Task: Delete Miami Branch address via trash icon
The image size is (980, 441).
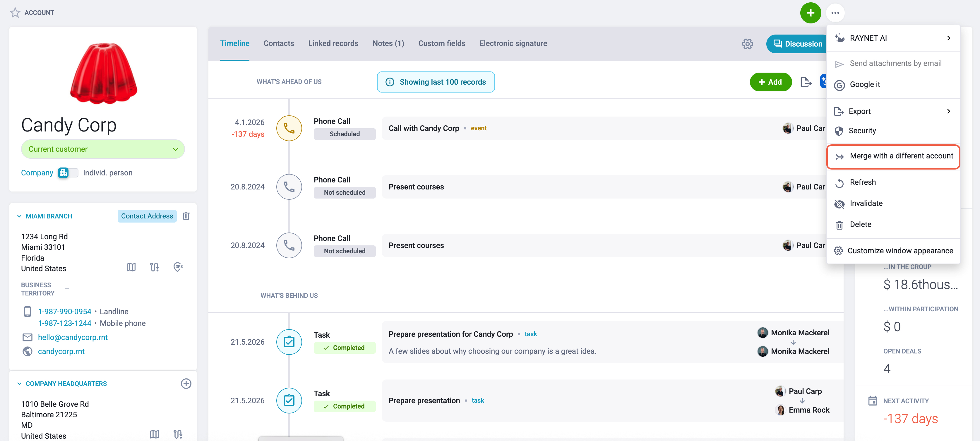Action: tap(186, 216)
